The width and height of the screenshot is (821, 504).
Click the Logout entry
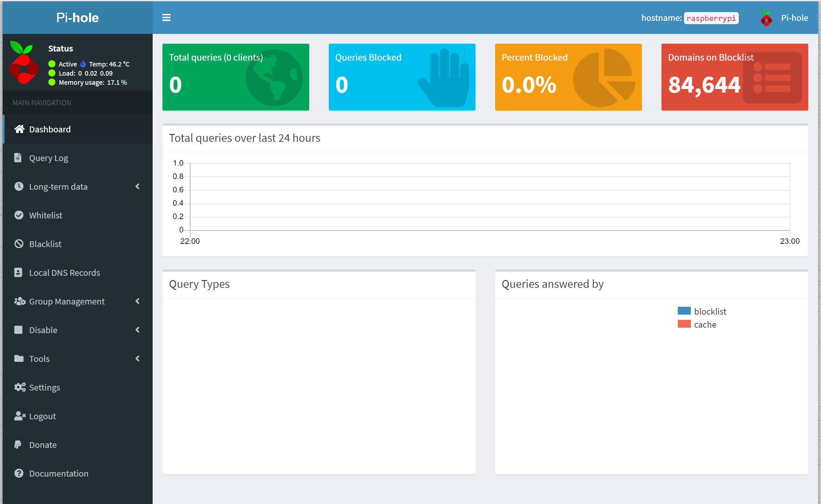(42, 416)
